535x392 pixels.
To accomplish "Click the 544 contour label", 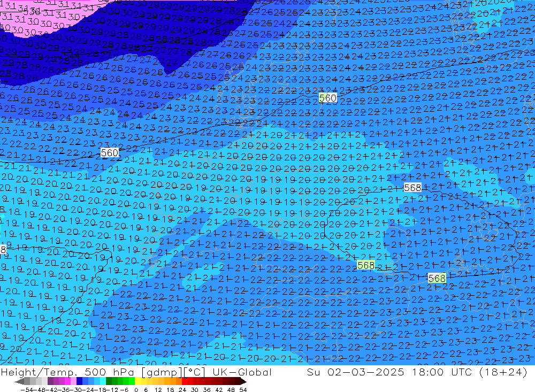I will pyautogui.click(x=72, y=55).
